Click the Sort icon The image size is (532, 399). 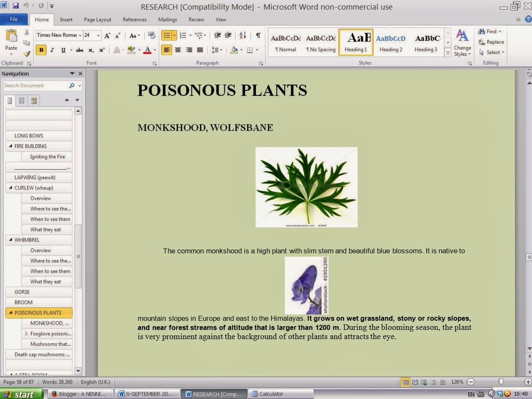pyautogui.click(x=243, y=35)
